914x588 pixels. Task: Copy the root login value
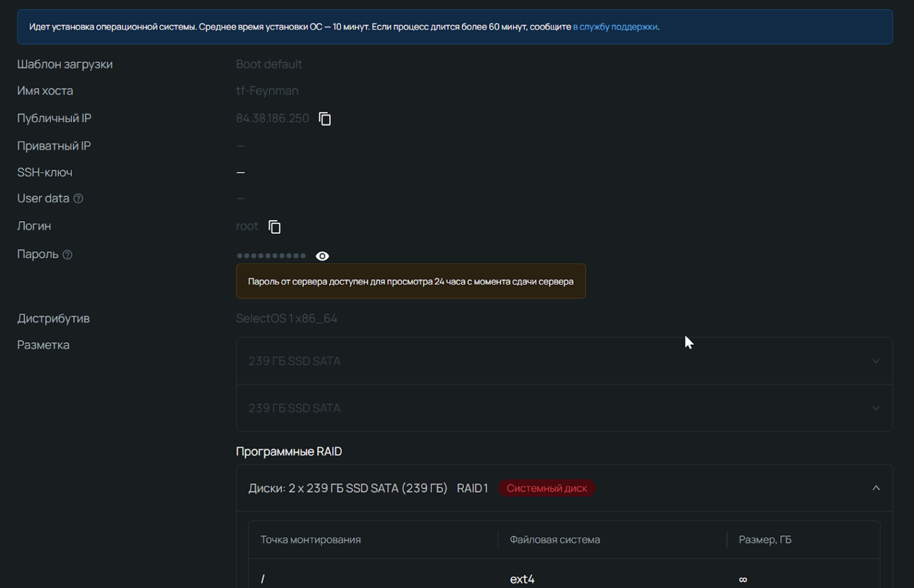pyautogui.click(x=274, y=227)
